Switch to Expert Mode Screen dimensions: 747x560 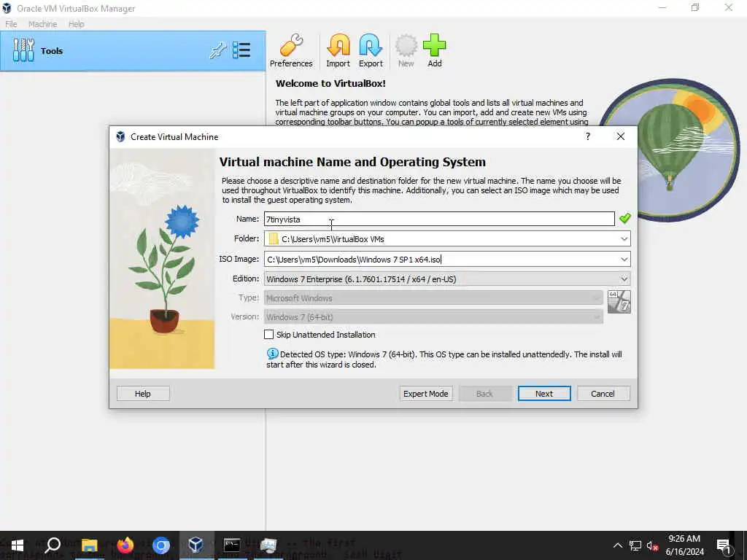(426, 393)
